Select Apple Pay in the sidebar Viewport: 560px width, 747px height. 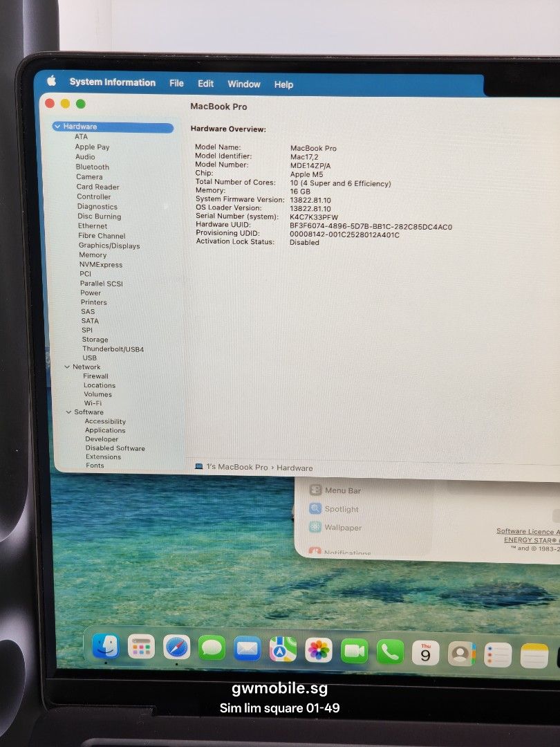tap(92, 147)
